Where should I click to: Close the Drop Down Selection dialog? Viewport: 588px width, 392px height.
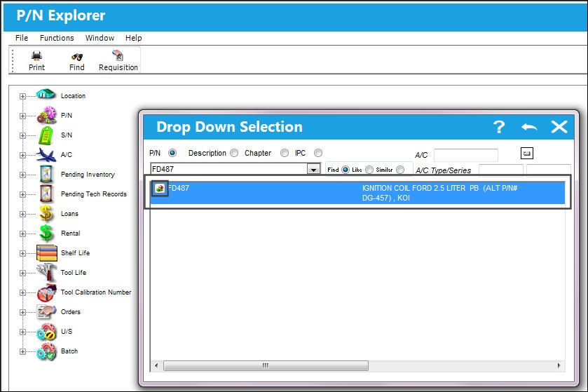click(x=559, y=127)
